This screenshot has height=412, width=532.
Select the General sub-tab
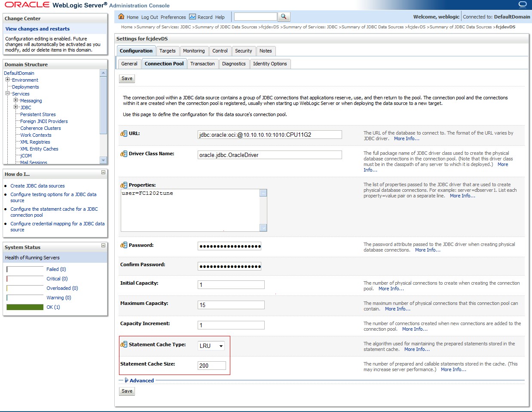click(129, 64)
